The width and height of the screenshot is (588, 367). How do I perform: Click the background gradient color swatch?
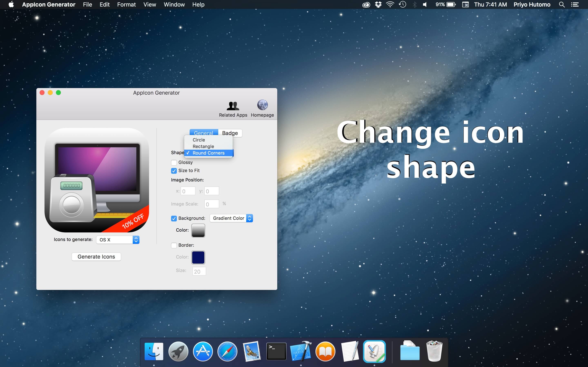click(x=198, y=230)
